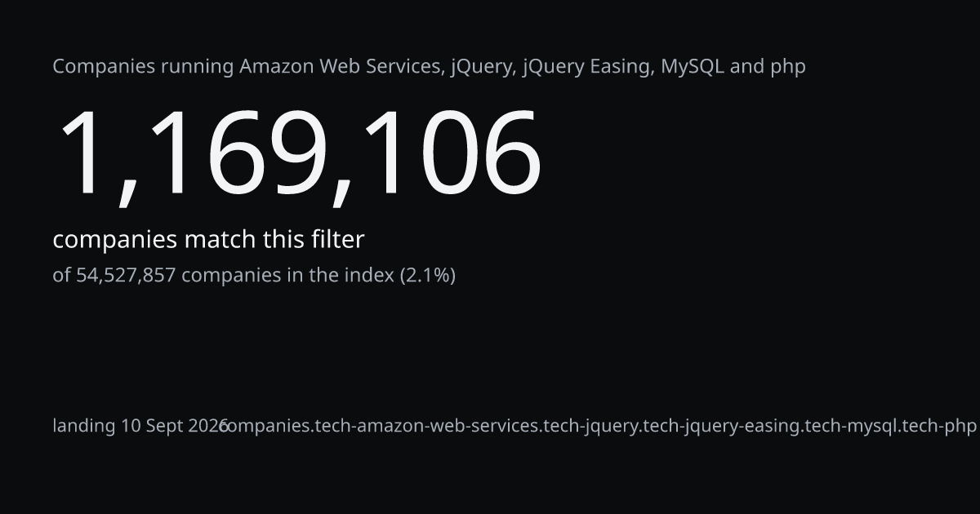Click the 54,527,857 index total figure

point(126,276)
